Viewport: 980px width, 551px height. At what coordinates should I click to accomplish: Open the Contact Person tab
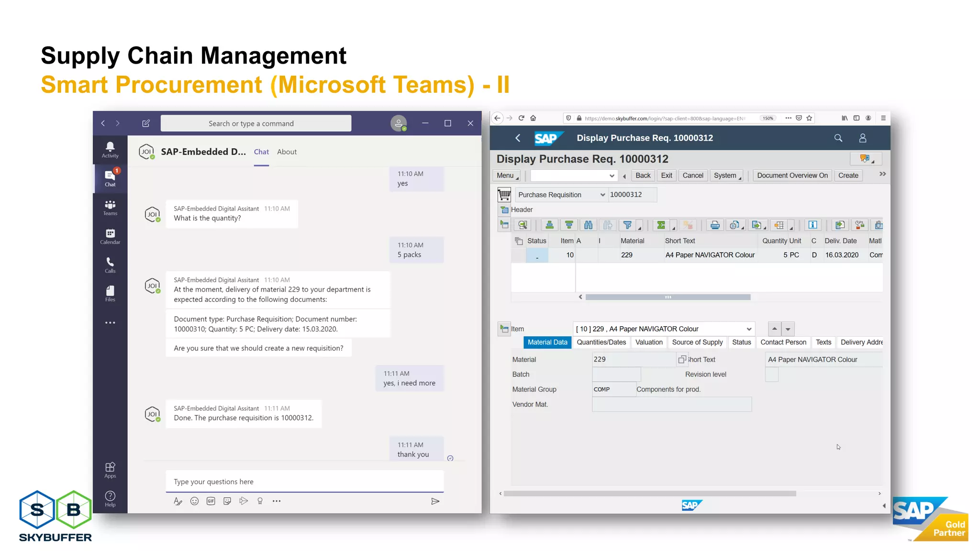tap(783, 342)
